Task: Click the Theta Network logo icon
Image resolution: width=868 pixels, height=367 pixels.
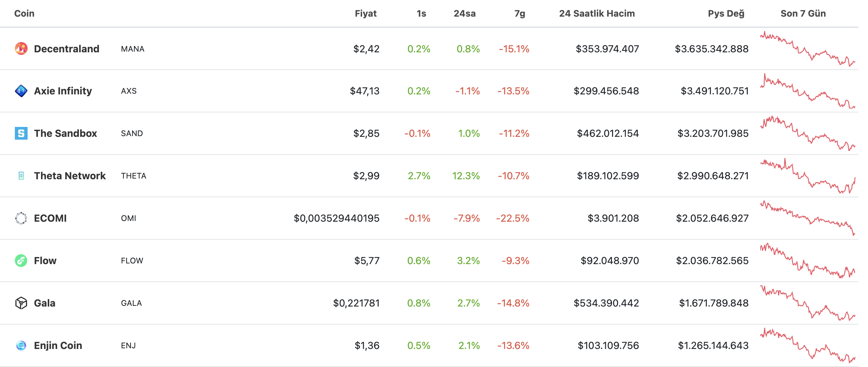Action: (21, 176)
